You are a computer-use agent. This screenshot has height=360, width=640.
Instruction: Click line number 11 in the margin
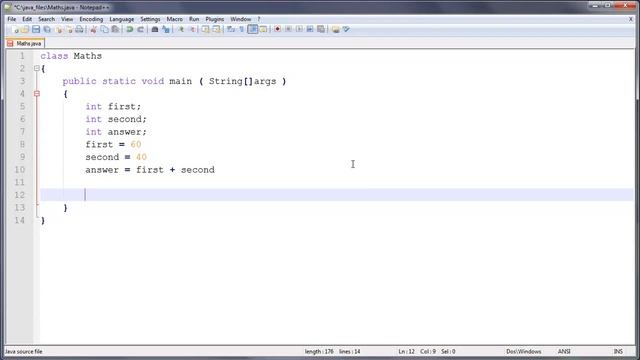tap(20, 182)
